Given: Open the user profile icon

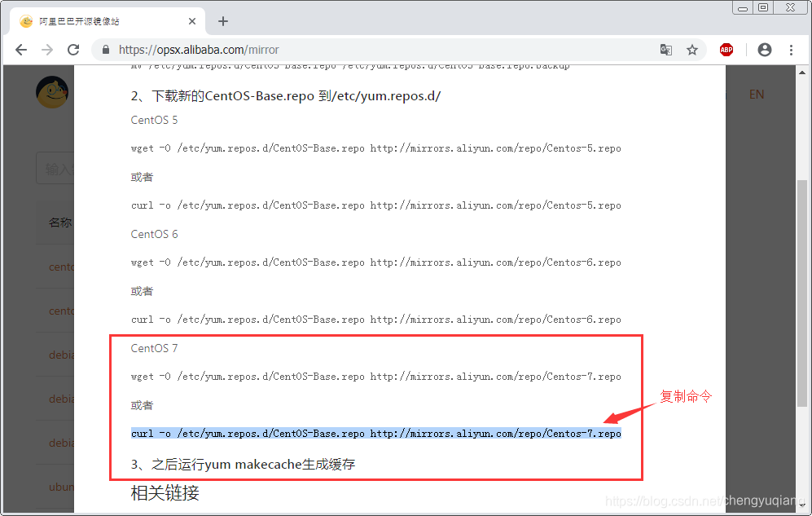Looking at the screenshot, I should (765, 50).
